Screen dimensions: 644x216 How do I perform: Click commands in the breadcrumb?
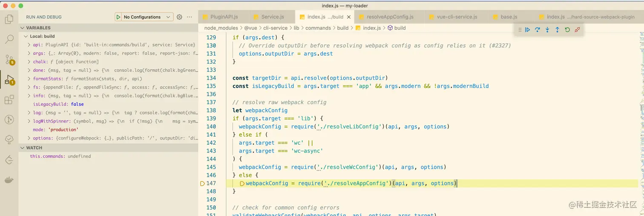[318, 28]
